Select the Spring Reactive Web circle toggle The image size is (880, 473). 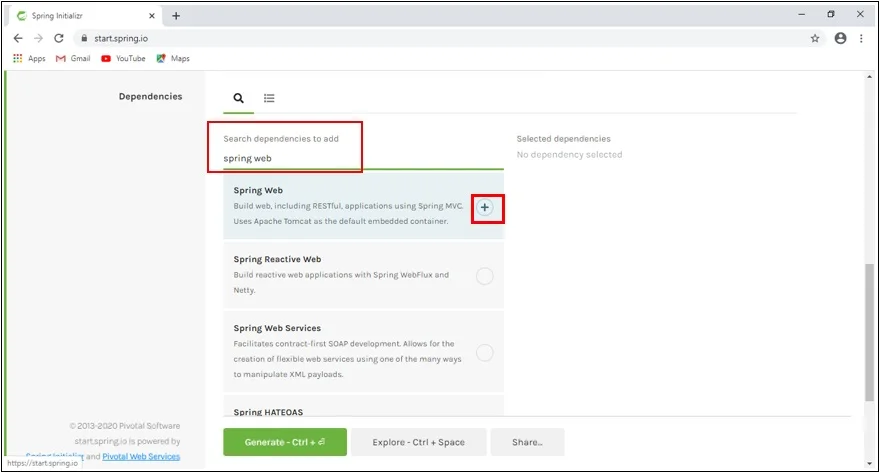485,276
